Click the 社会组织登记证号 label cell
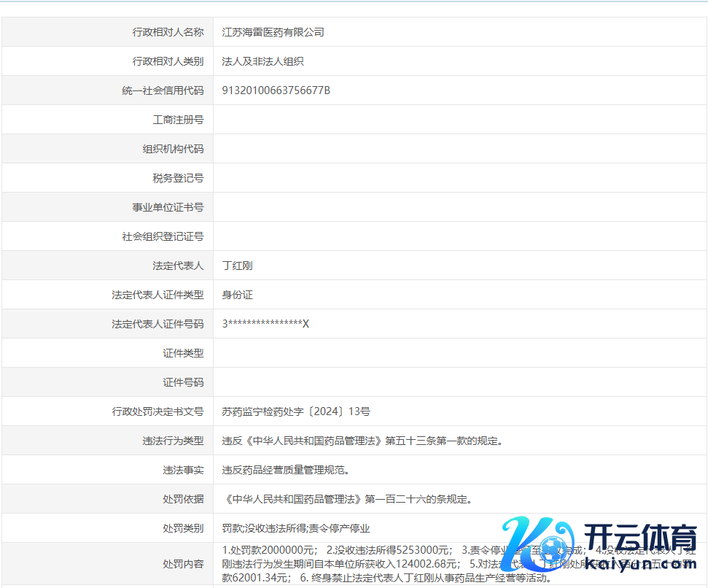This screenshot has height=588, width=708. [163, 236]
